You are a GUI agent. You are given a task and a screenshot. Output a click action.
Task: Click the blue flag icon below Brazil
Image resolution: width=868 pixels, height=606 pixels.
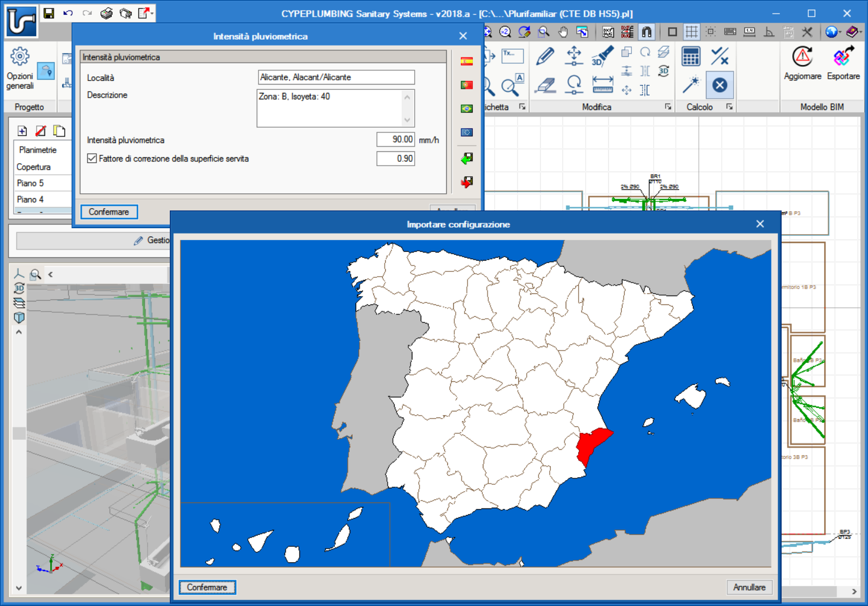point(467,132)
